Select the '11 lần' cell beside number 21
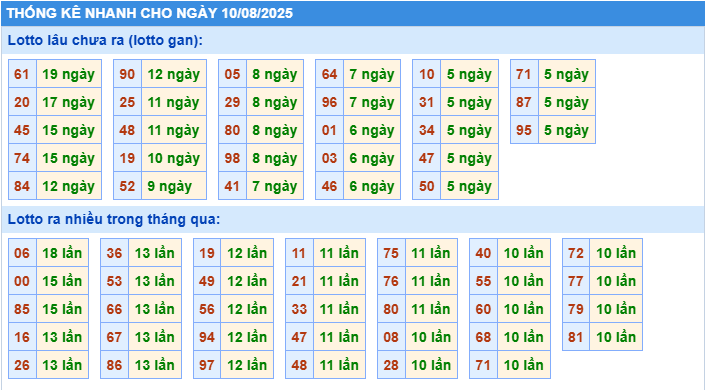This screenshot has height=390, width=707. (340, 281)
